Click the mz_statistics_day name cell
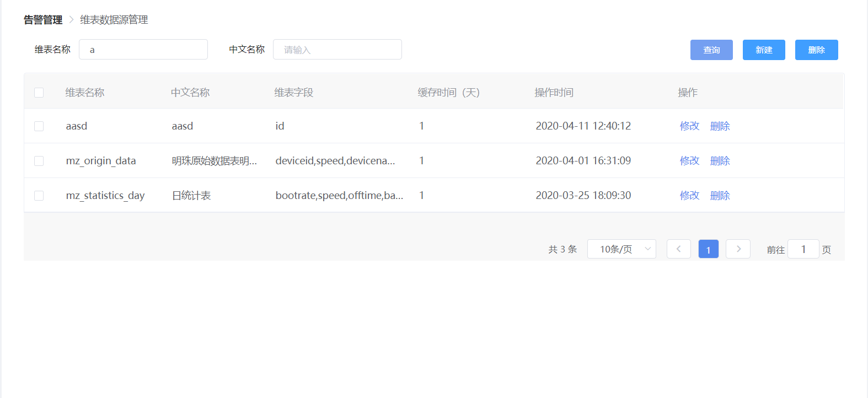Viewport: 868px width, 398px height. pos(105,196)
